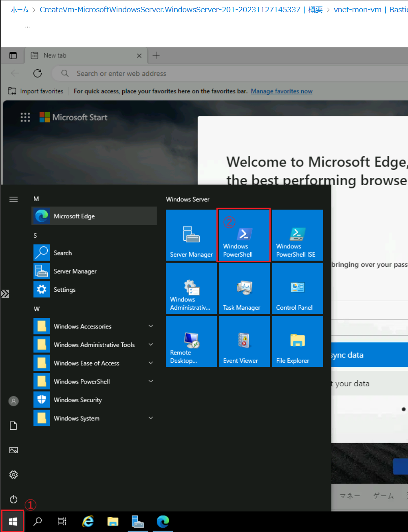Viewport: 408px width, 532px height.
Task: Expand the Windows Accessories folder
Action: tap(94, 326)
